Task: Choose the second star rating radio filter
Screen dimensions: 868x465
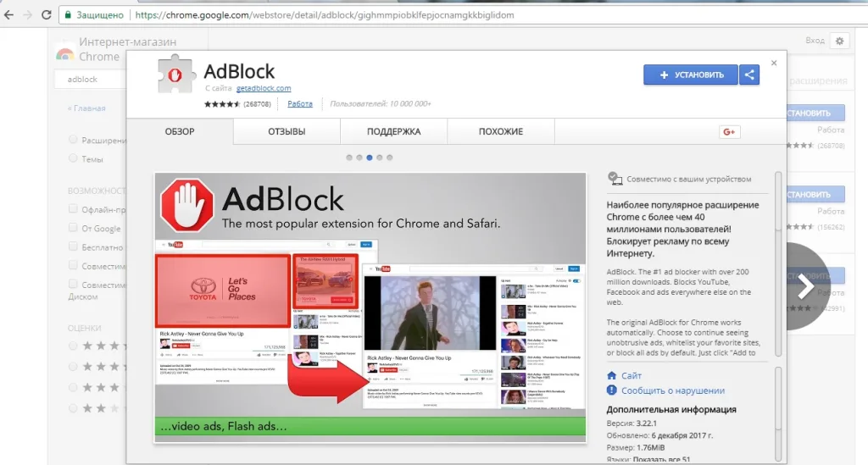Action: click(x=73, y=367)
